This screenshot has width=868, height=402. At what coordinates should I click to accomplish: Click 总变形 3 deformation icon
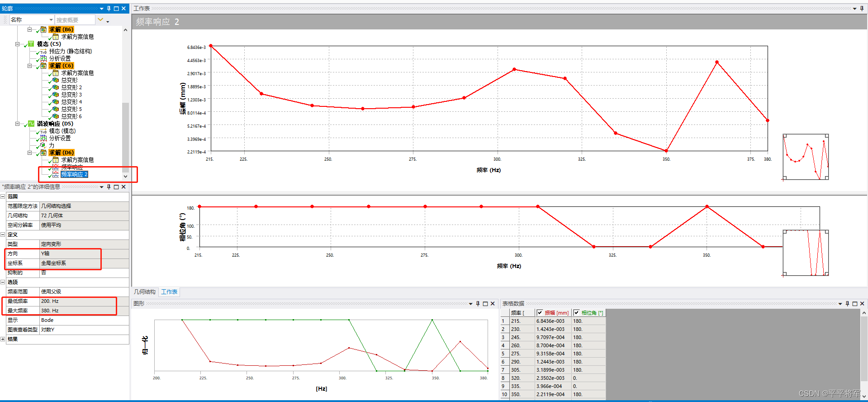[x=55, y=95]
